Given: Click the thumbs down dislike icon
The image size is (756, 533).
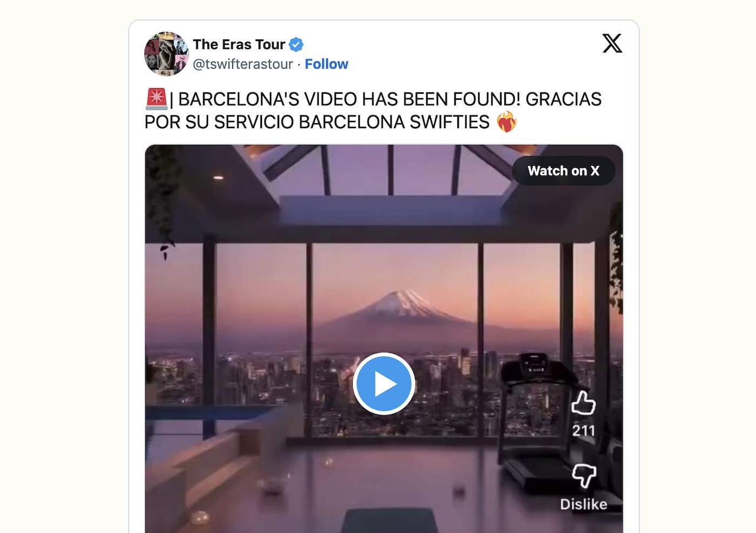Looking at the screenshot, I should (584, 476).
